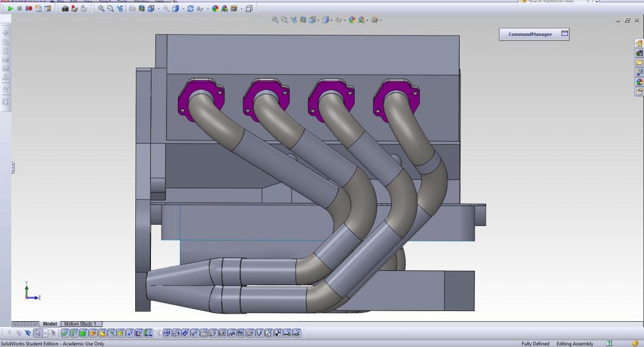This screenshot has width=644, height=347.
Task: Open the SolidWorks Resources home tab in the task pane
Action: [639, 43]
